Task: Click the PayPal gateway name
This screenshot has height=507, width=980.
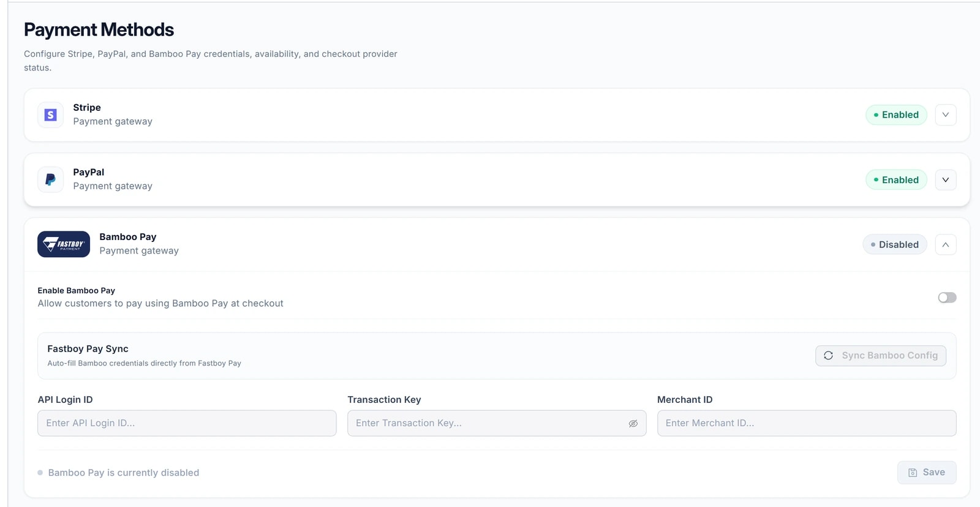Action: click(89, 173)
